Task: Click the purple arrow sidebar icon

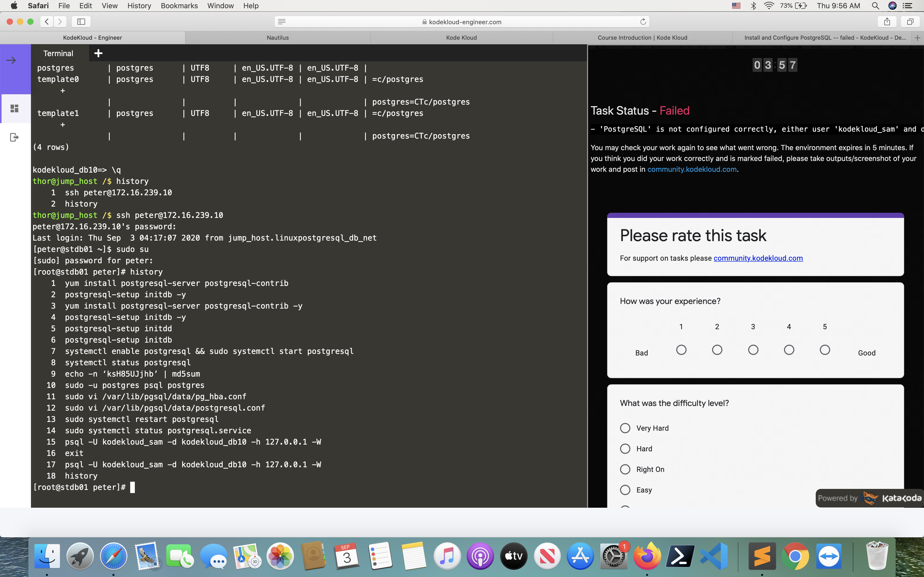Action: coord(11,60)
